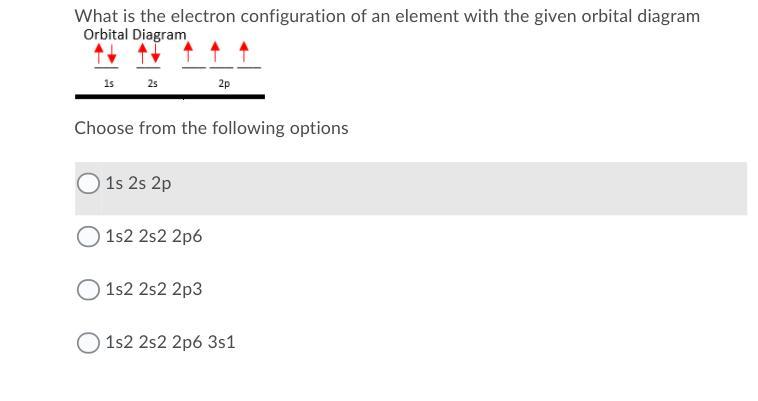Viewport: 758px width, 401px height.
Task: Select the radio button for 1s 2s 2p
Action: [88, 184]
